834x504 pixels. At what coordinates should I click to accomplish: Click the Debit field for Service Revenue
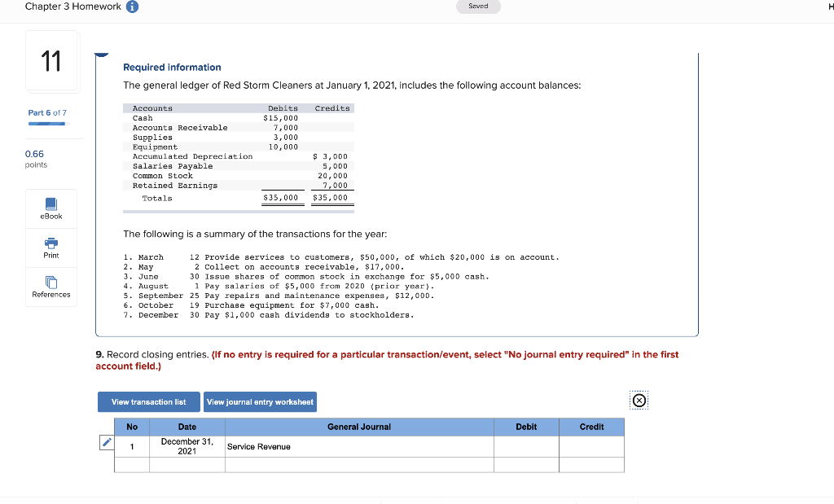(525, 446)
